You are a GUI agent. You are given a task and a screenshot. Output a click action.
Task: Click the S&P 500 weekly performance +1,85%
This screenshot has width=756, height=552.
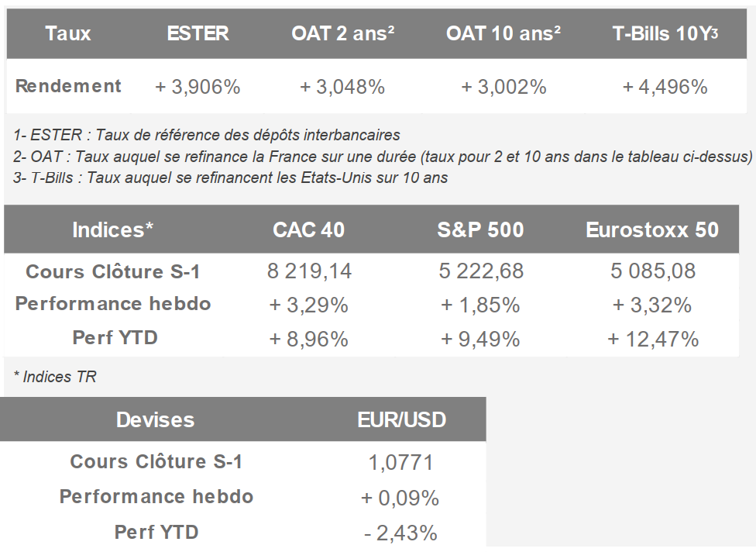pyautogui.click(x=480, y=305)
